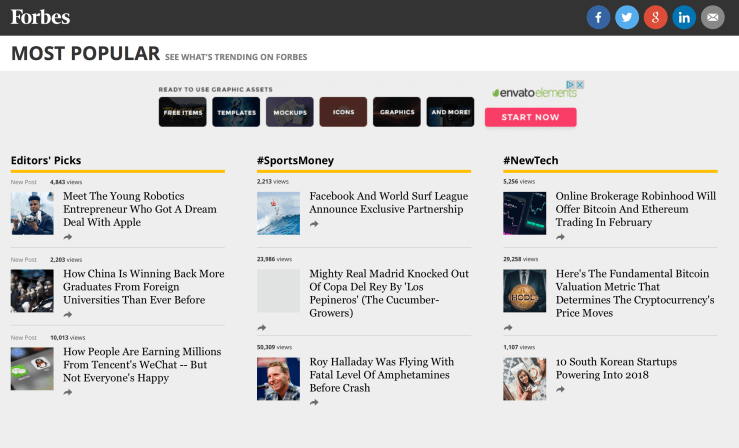
Task: Click share arrow under World Surf League article
Action: pos(314,224)
